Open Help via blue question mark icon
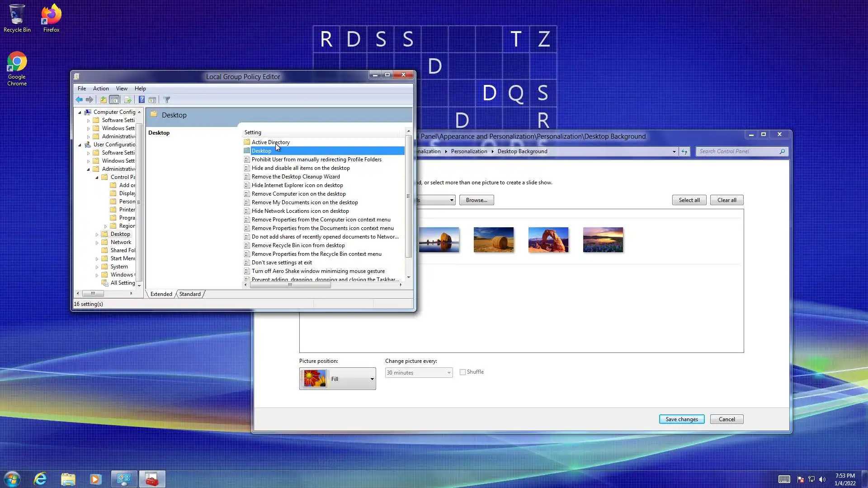Viewport: 868px width, 488px height. point(142,100)
